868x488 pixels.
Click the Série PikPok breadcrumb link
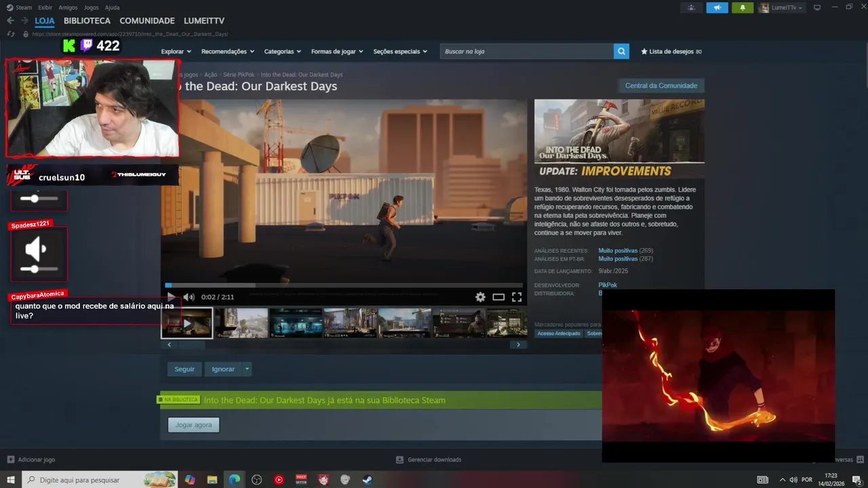point(239,75)
